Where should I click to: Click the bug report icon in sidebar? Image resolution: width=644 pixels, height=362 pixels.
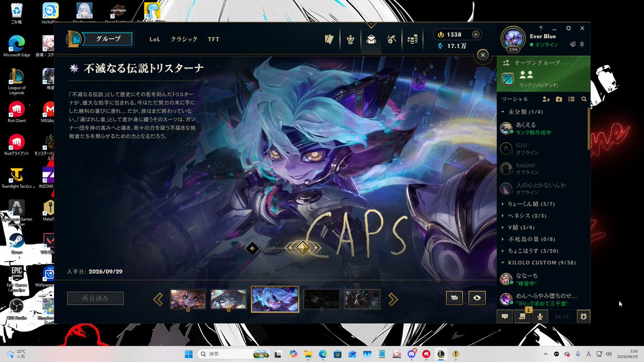coord(583,316)
